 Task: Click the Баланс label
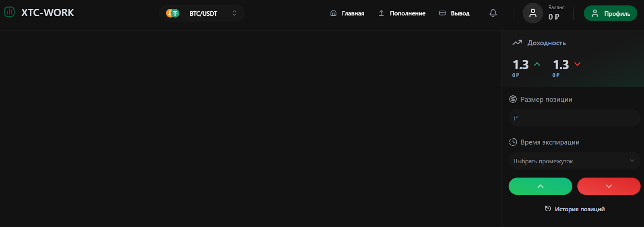coord(556,7)
